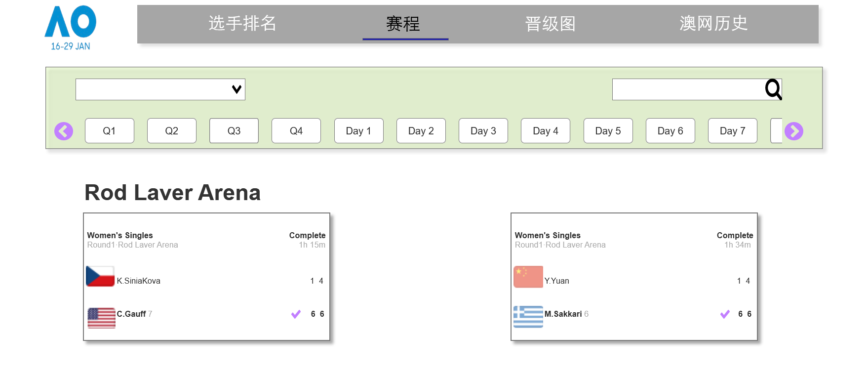Click the winner checkmark next to M.Sakkari
Screen dimensions: 868x378
724,314
